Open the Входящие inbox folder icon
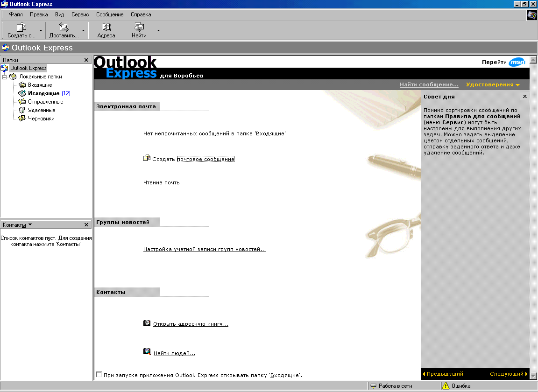The height and width of the screenshot is (392, 538). 22,85
